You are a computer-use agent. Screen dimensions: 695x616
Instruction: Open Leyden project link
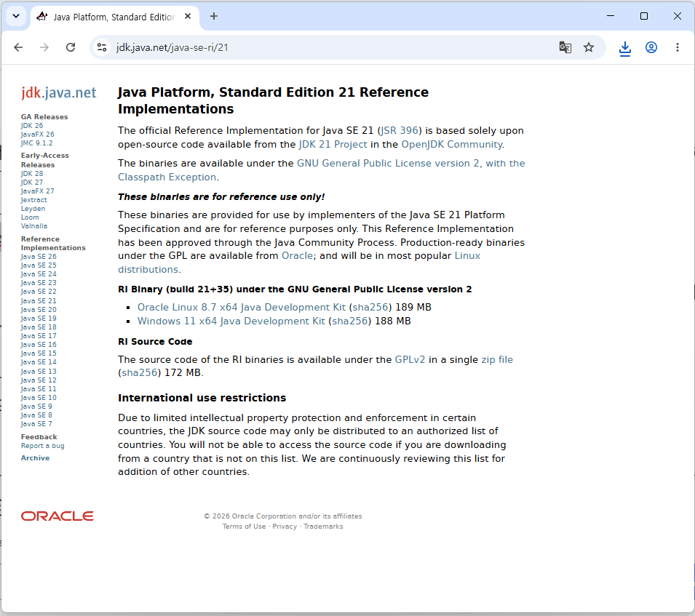point(33,209)
